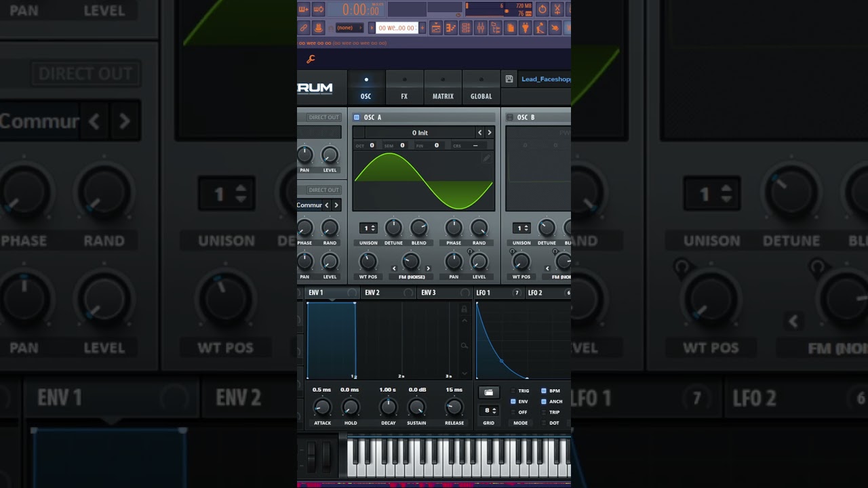
Task: Open the plugin wrench settings icon
Action: coord(311,59)
